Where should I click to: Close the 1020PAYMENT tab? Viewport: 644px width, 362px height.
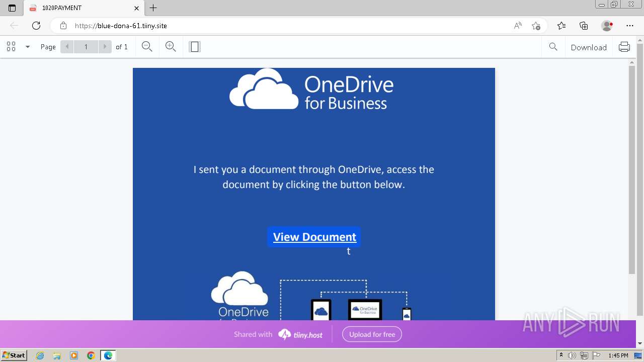tap(137, 8)
